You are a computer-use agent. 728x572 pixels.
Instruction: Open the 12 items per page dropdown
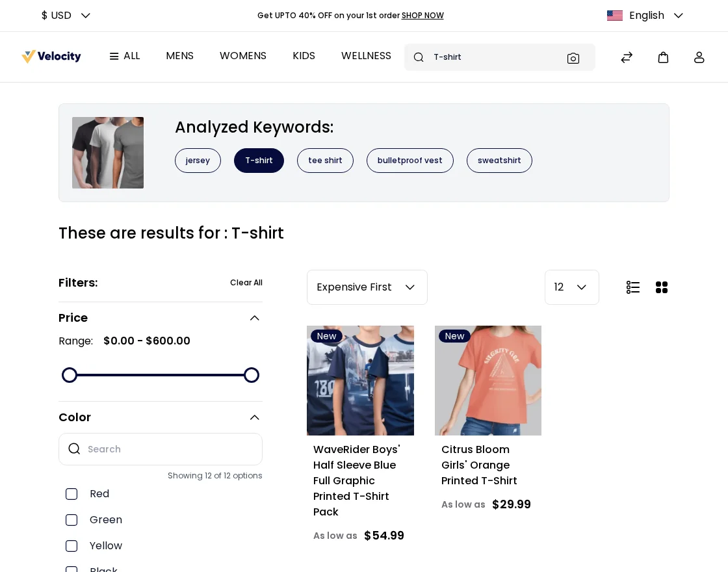click(571, 287)
